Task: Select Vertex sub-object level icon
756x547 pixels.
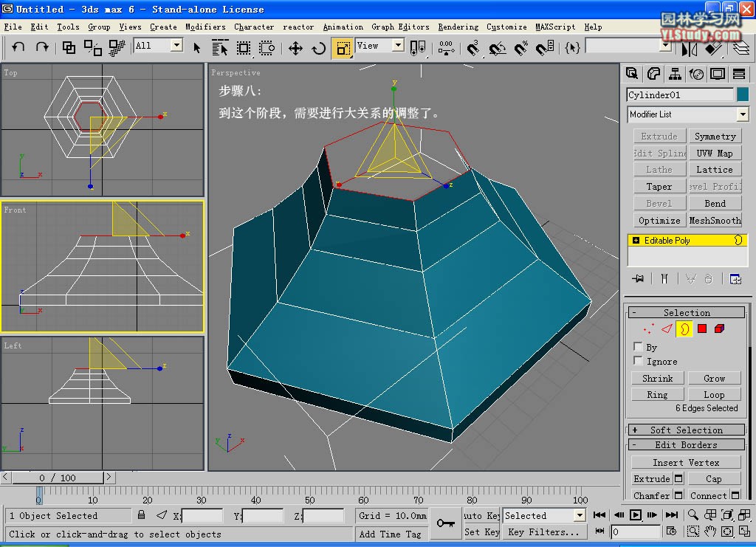Action: (649, 328)
